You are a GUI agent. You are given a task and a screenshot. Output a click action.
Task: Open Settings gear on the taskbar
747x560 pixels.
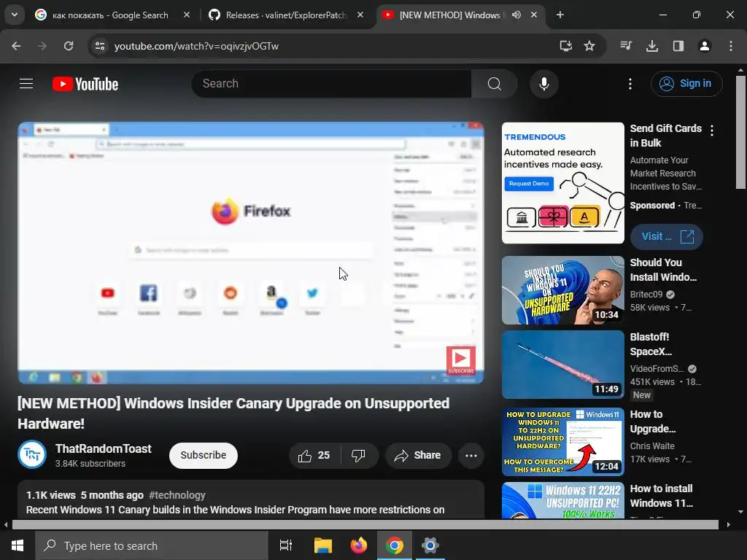point(430,545)
